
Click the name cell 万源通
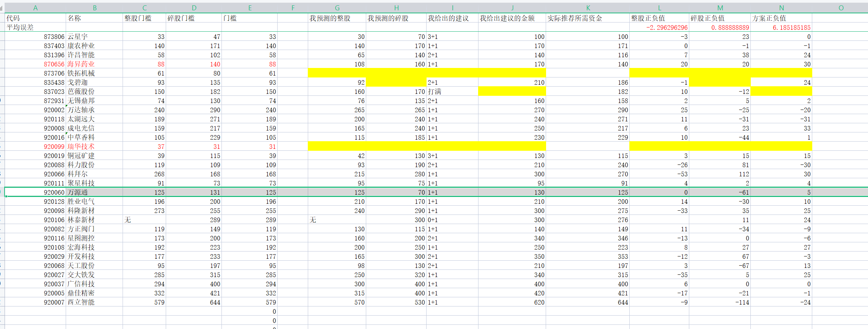94,192
